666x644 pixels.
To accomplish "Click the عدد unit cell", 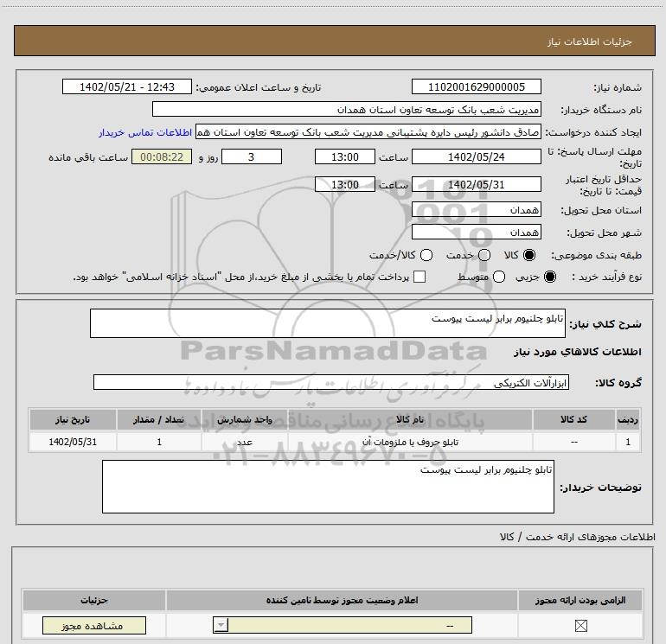I will 245,442.
